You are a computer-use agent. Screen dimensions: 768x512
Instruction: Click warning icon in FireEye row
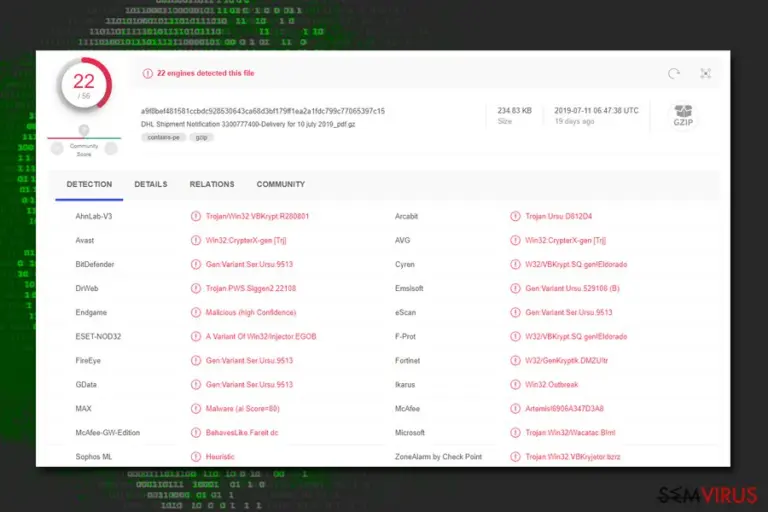pos(195,360)
